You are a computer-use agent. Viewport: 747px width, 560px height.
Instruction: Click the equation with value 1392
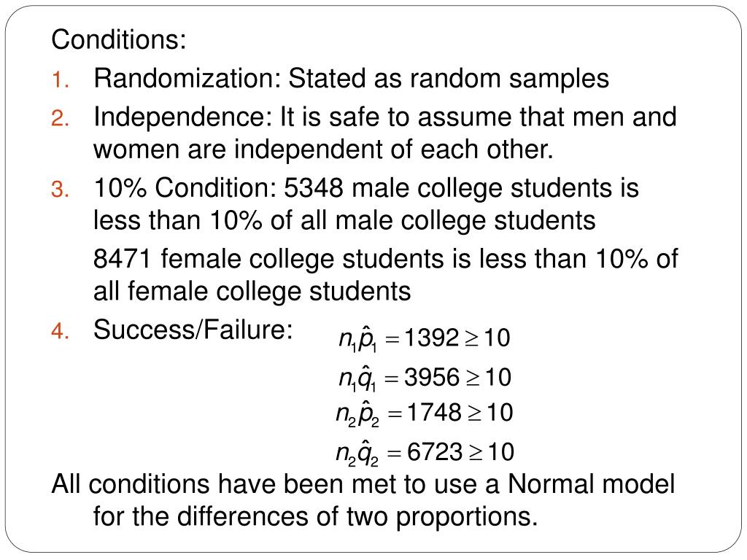pos(424,338)
